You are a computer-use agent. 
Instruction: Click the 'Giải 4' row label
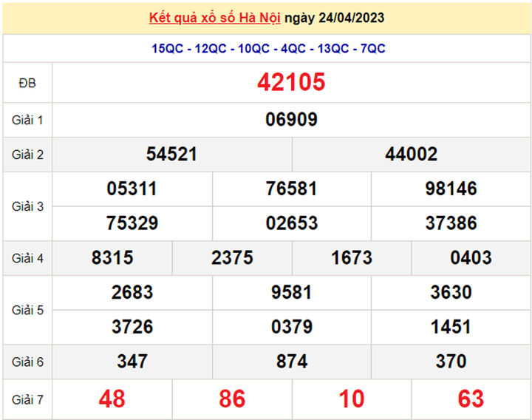[x=27, y=258]
